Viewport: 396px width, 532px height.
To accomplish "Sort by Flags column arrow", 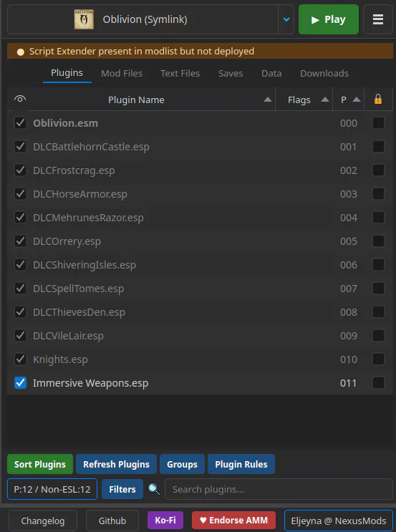I will coord(324,100).
